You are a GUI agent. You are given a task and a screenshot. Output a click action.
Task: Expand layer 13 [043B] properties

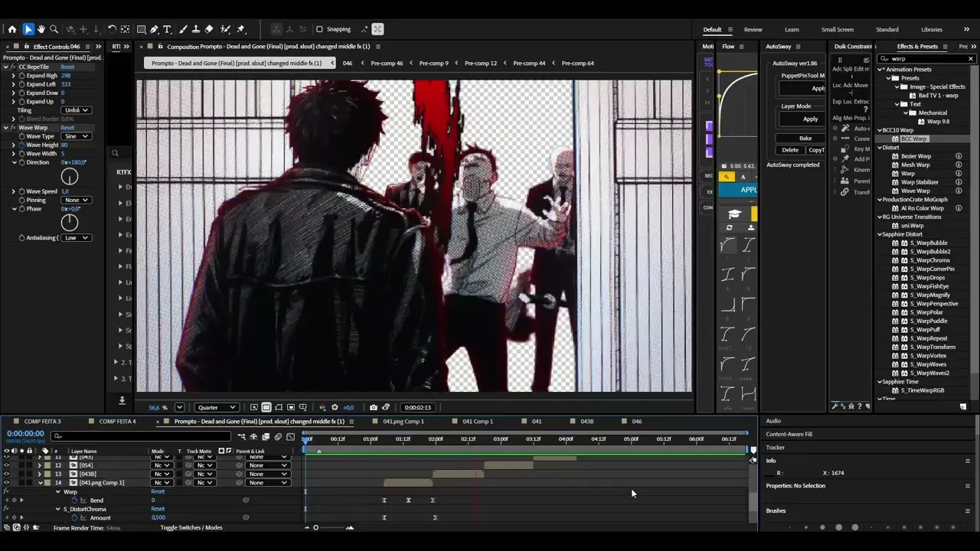pos(40,474)
